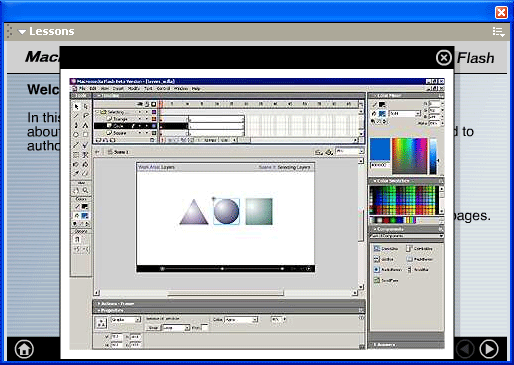514x365 pixels.
Task: Toggle the outline color box on Square layer
Action: pyautogui.click(x=154, y=133)
